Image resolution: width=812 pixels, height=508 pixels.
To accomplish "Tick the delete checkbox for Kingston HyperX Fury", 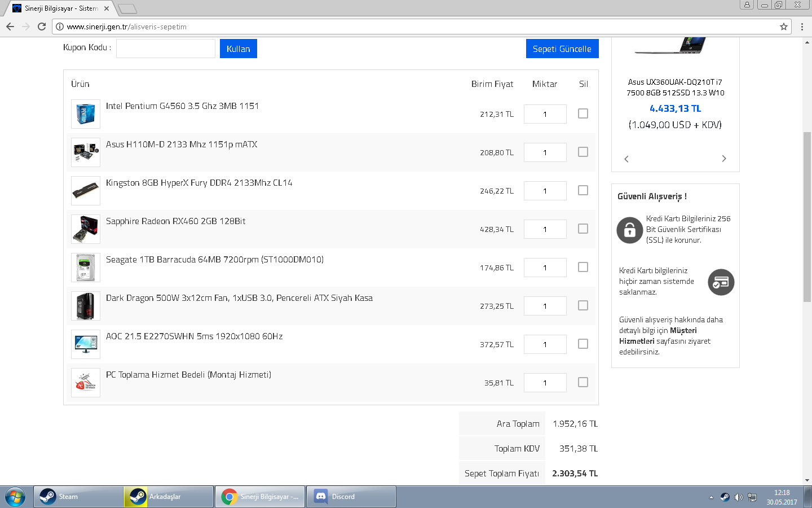I will pyautogui.click(x=583, y=190).
